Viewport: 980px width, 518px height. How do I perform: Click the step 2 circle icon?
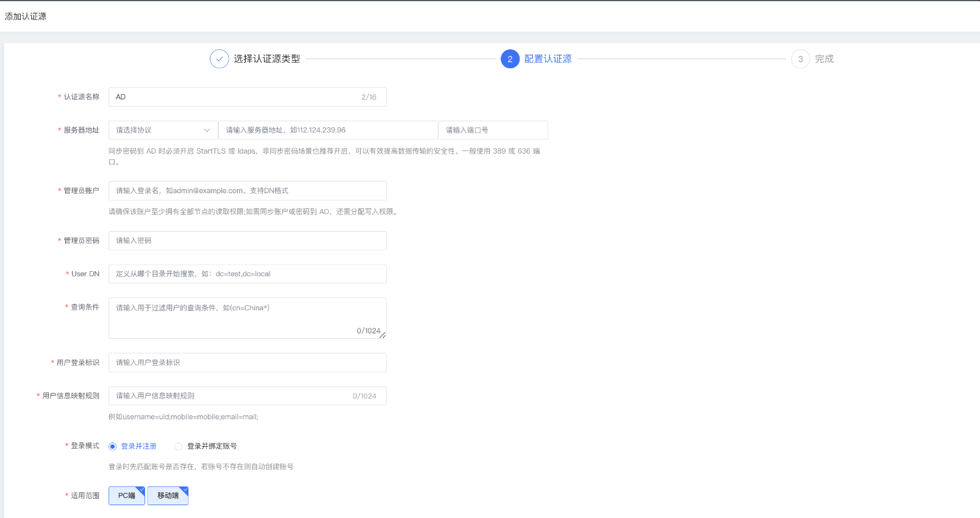510,59
